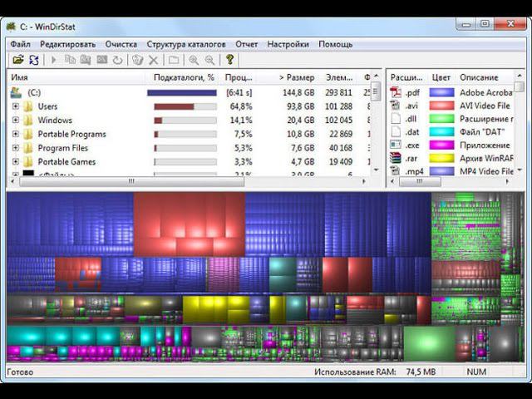Select the 14,1% percentage cell
The height and width of the screenshot is (399, 532).
click(241, 120)
